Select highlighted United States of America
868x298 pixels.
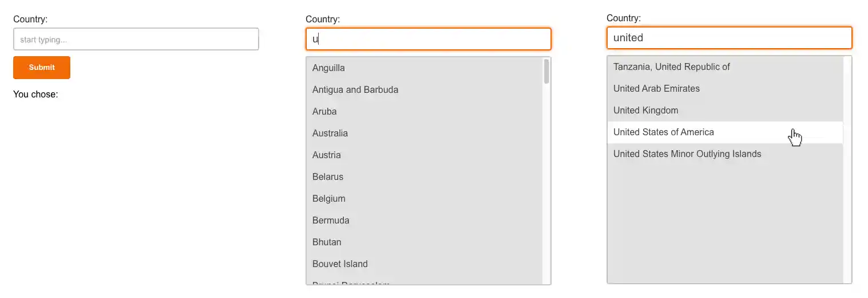pos(664,132)
